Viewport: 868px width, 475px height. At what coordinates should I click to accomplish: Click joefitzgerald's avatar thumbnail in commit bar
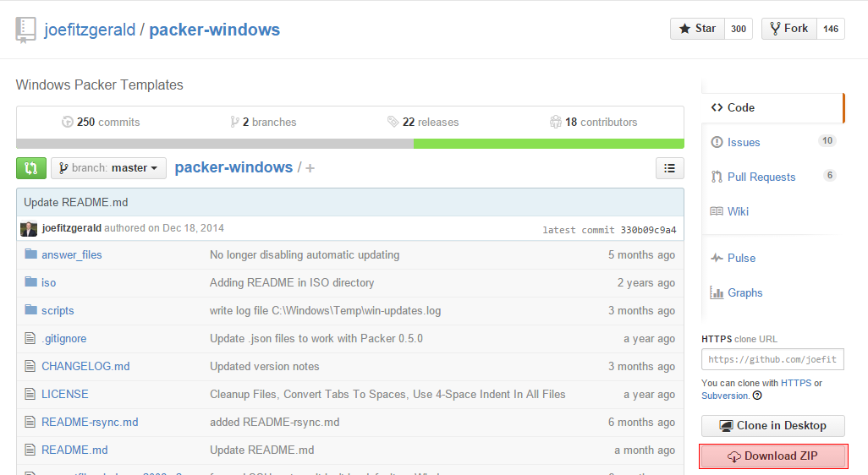coord(29,228)
